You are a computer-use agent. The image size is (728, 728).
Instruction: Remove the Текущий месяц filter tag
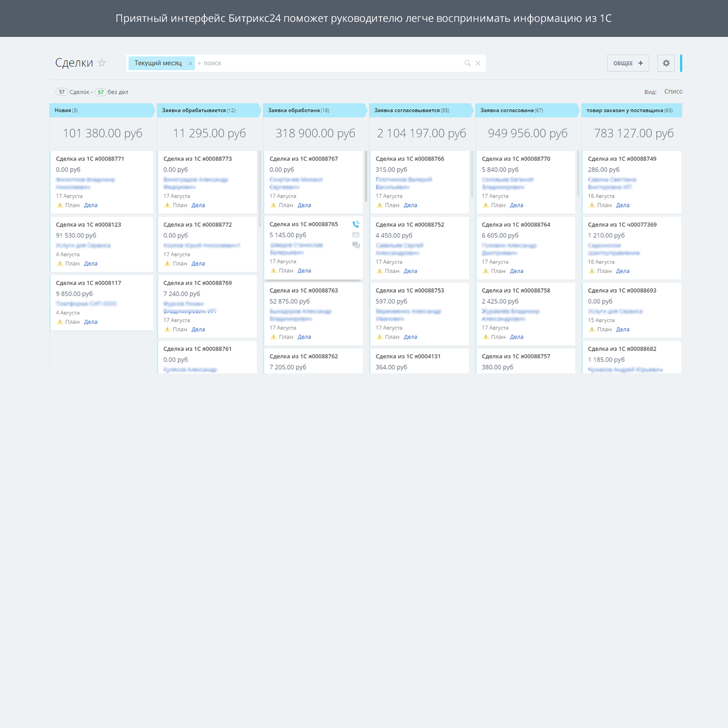[190, 63]
